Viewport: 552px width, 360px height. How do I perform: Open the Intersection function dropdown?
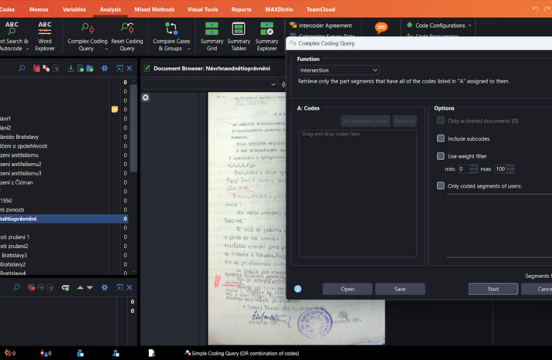339,70
